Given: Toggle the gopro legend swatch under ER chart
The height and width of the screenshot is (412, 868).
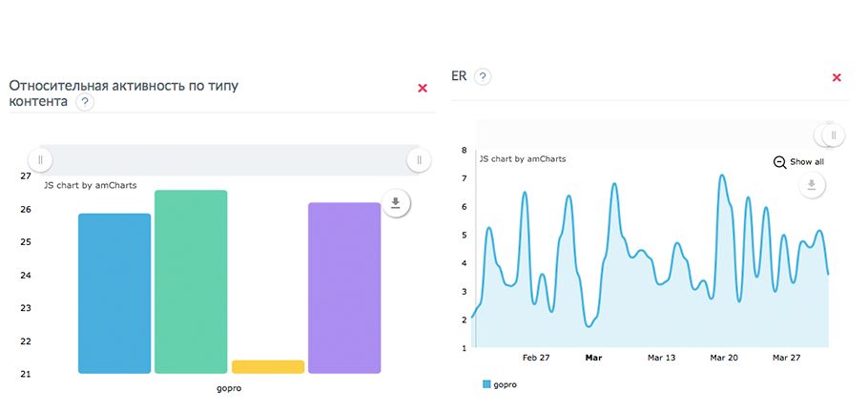Looking at the screenshot, I should [x=486, y=384].
